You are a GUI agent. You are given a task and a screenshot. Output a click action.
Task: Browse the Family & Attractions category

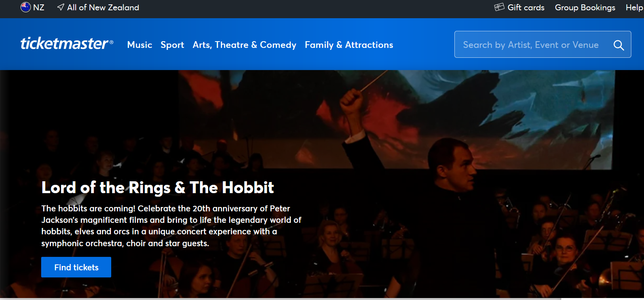tap(349, 45)
